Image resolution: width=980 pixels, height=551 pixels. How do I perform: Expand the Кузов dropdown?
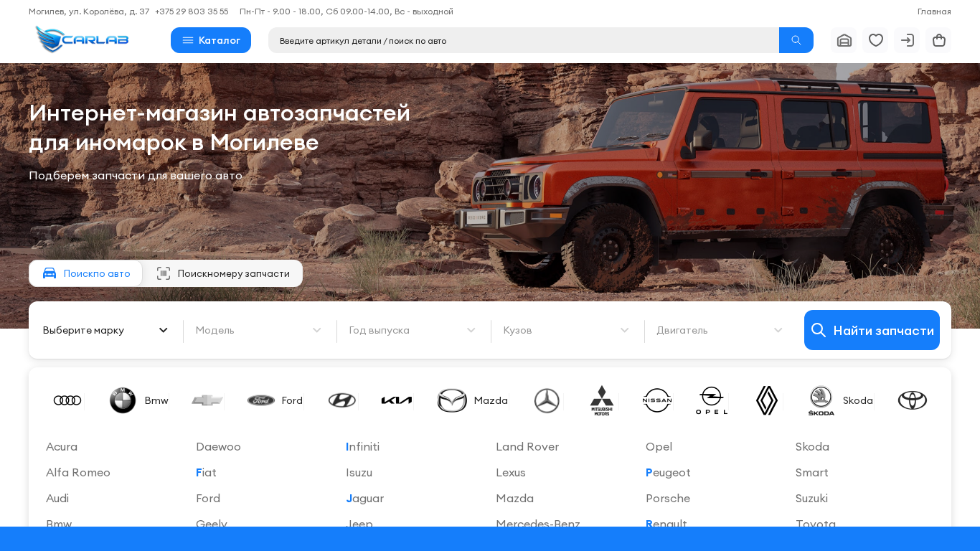(566, 330)
